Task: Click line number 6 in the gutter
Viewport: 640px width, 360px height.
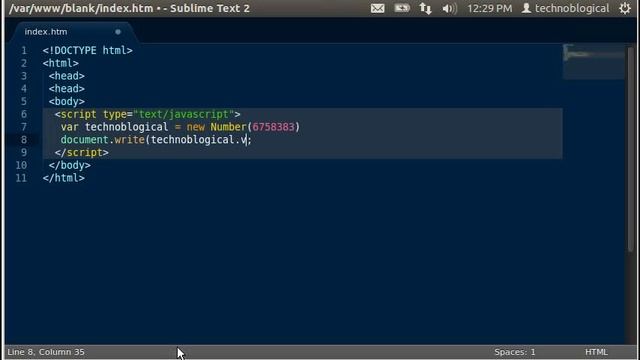Action: click(24, 114)
